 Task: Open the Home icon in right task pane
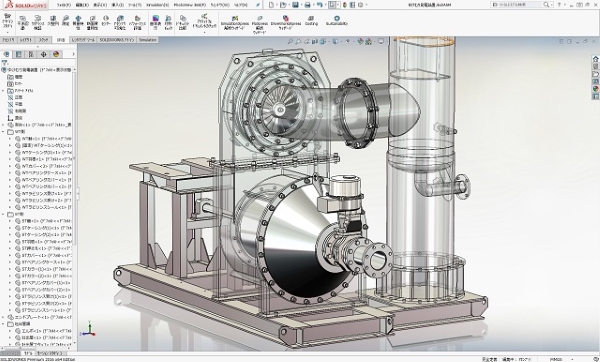(x=595, y=59)
